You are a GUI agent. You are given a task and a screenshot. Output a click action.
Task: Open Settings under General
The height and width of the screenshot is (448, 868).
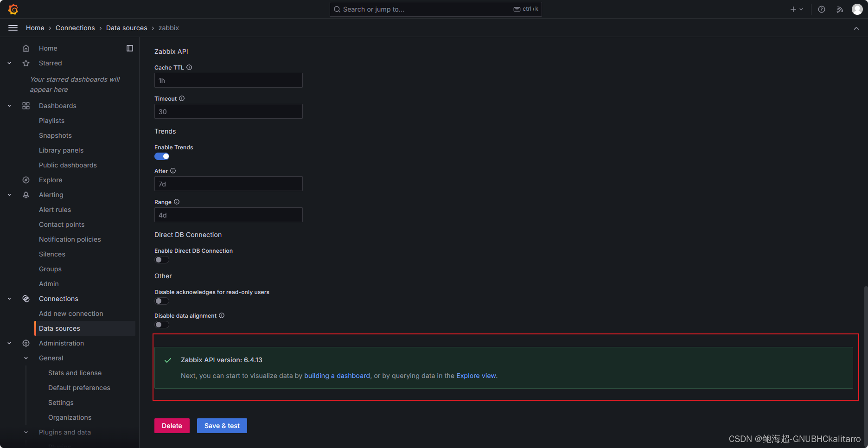tap(61, 403)
